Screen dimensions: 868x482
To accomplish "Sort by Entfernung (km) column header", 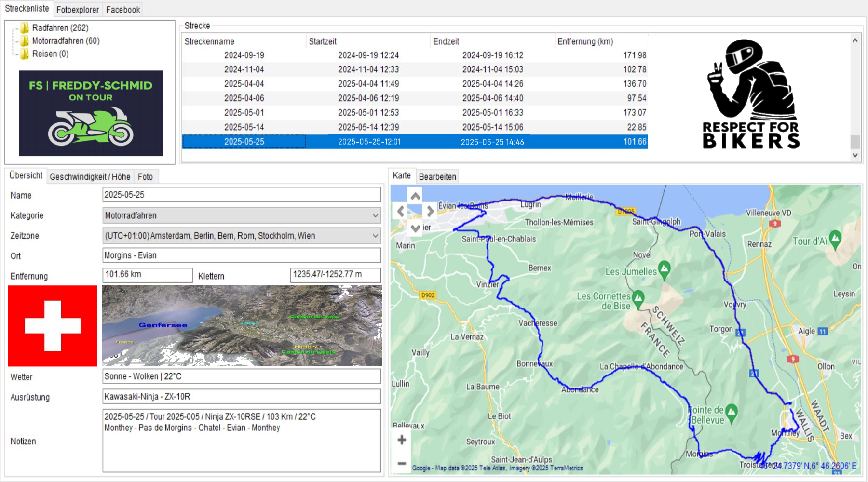I will [585, 41].
